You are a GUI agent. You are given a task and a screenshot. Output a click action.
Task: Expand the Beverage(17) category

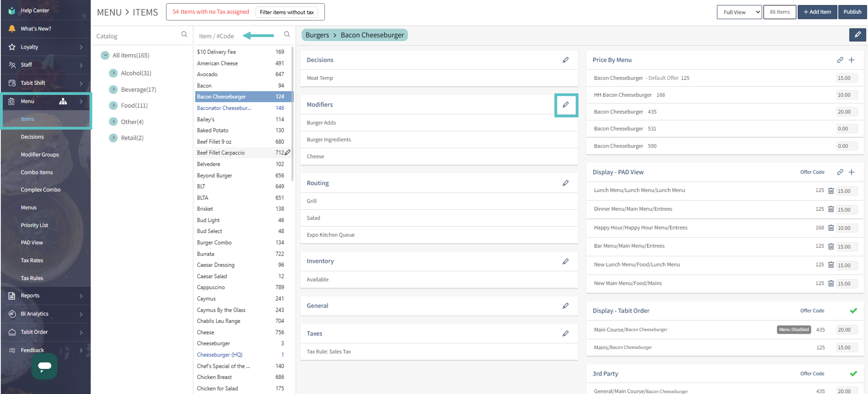tap(114, 90)
